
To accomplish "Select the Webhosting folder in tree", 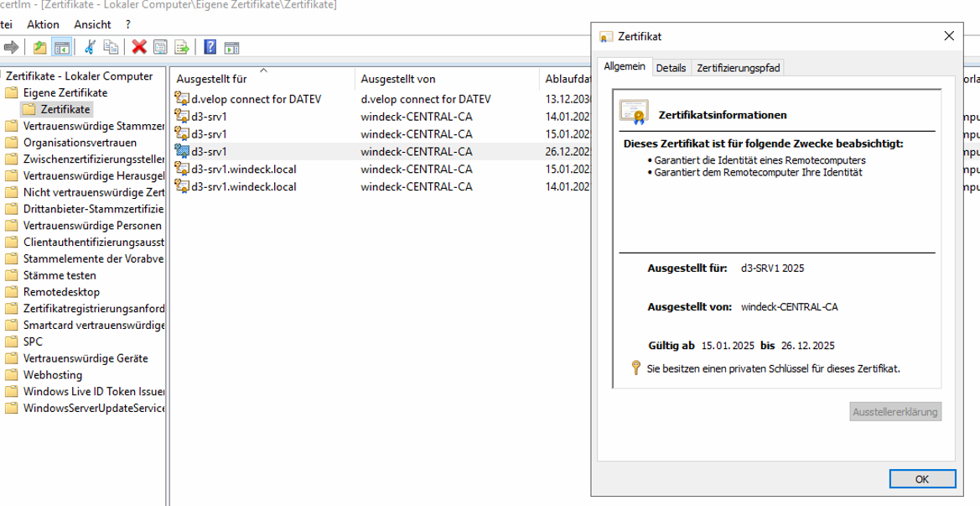I will tap(53, 375).
